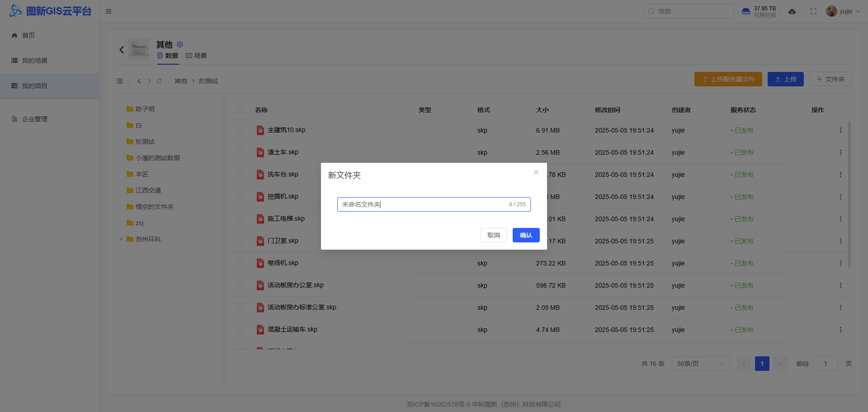The image size is (868, 412).
Task: Open the yujie user account dropdown
Action: coord(843,11)
